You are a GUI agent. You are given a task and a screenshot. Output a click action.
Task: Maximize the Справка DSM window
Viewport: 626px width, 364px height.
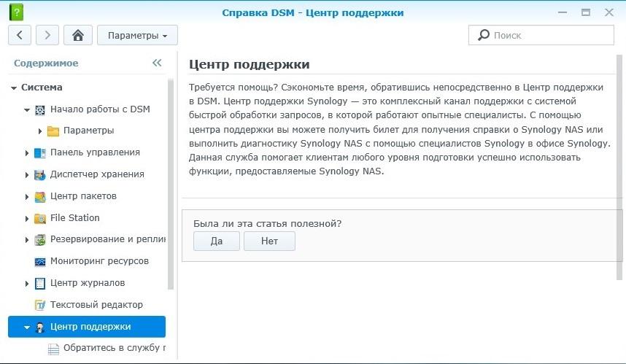[x=586, y=12]
